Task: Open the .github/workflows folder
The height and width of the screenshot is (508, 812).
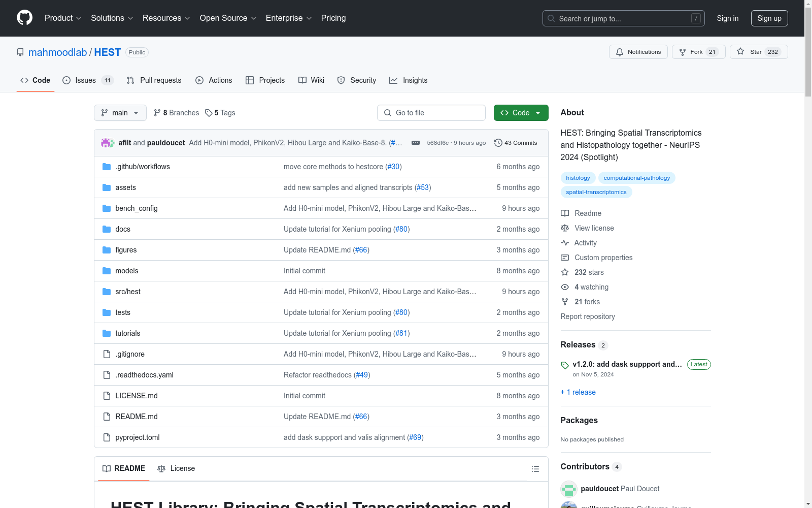Action: [x=143, y=167]
